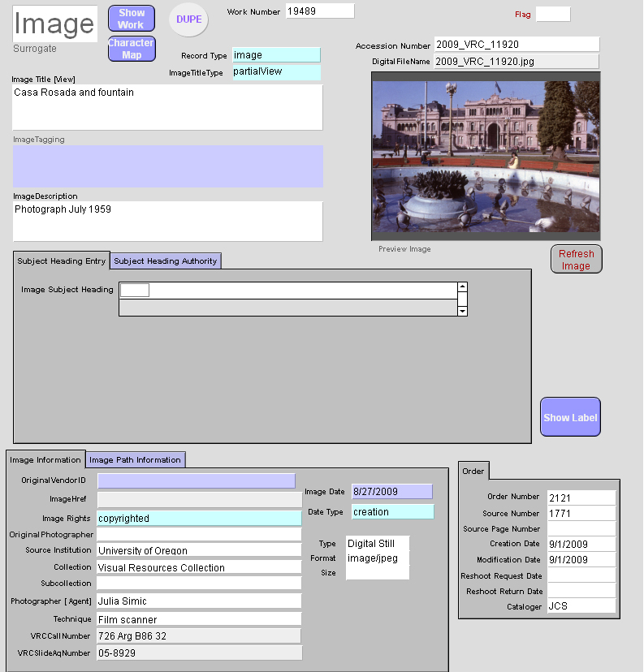The width and height of the screenshot is (644, 672).
Task: Open the Image Rights copyrighted field
Action: coord(199,519)
